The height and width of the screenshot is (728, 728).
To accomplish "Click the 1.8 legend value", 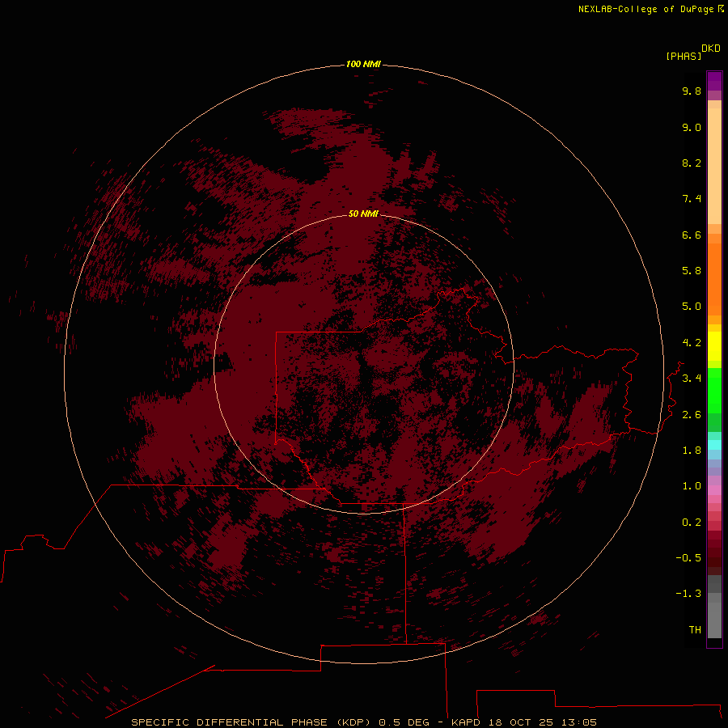I will click(x=692, y=451).
